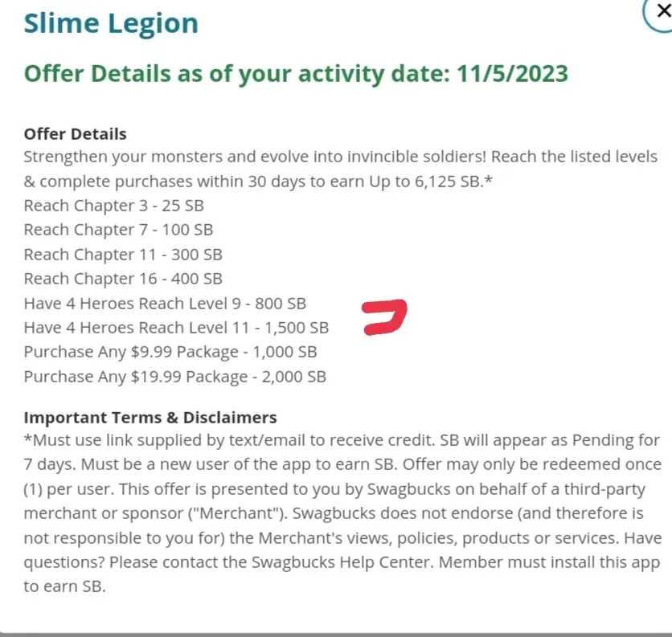The image size is (672, 637).
Task: Select the bold Offer Details subheading
Action: click(75, 134)
